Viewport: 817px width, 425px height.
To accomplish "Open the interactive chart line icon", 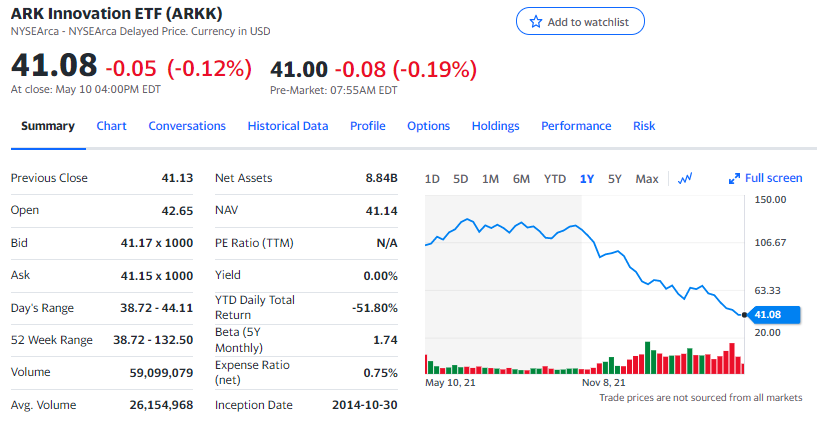I will point(685,179).
